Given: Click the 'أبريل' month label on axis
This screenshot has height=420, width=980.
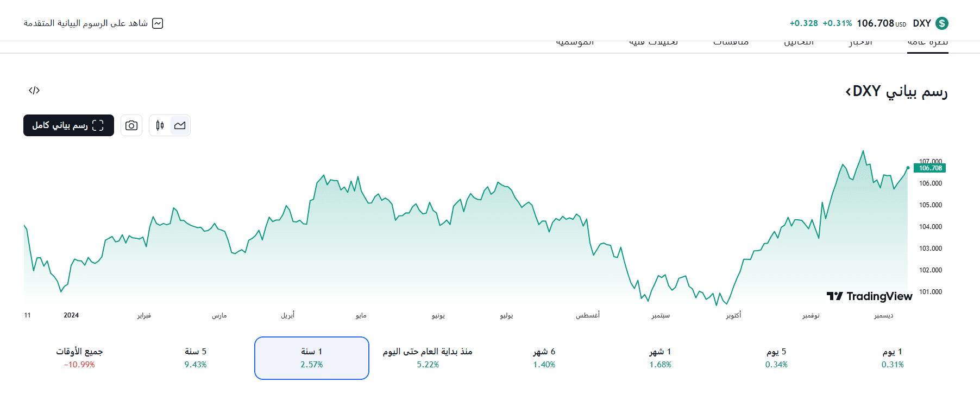Looking at the screenshot, I should (x=288, y=315).
